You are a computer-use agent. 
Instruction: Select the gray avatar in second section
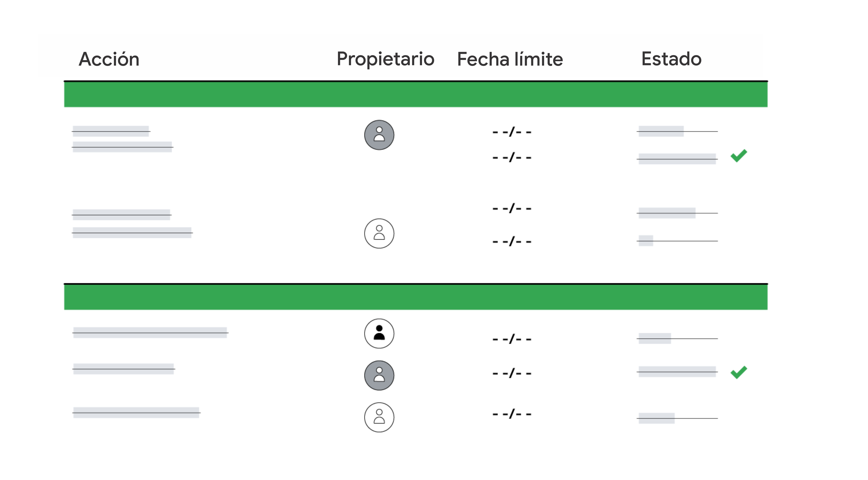[379, 375]
